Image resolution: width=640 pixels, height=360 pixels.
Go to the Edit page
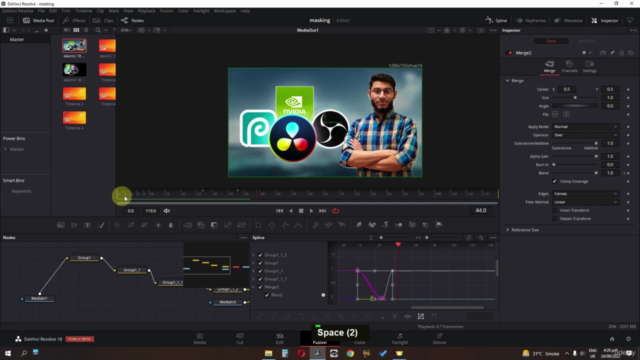point(280,338)
